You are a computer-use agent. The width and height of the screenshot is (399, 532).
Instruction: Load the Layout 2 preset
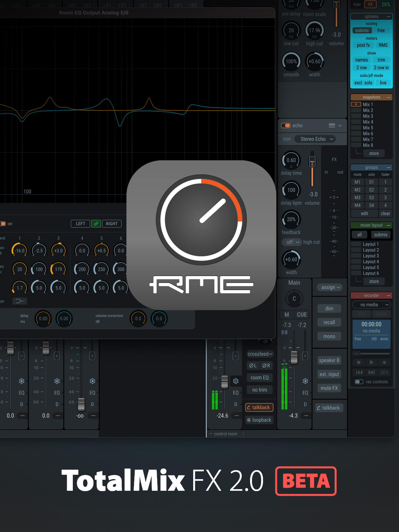(371, 250)
